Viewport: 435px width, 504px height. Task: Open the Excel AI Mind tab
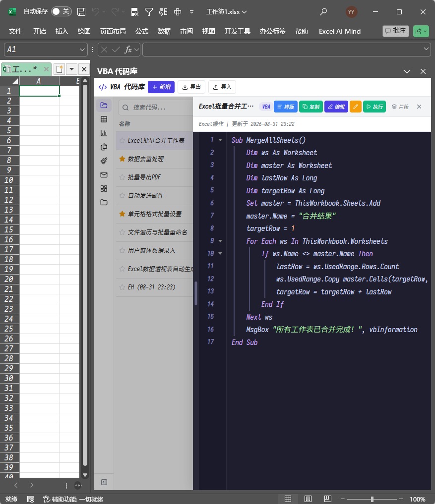click(340, 31)
